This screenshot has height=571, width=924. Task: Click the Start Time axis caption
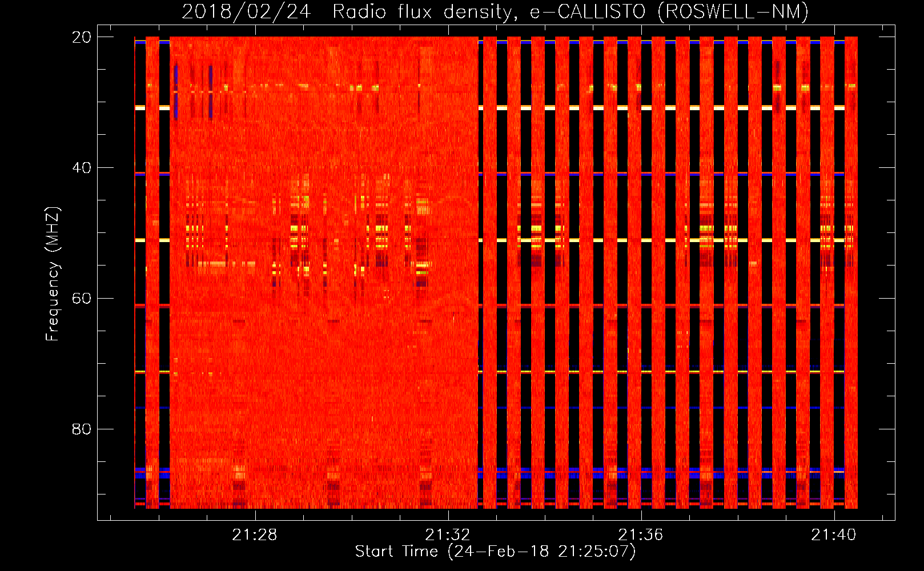point(495,552)
